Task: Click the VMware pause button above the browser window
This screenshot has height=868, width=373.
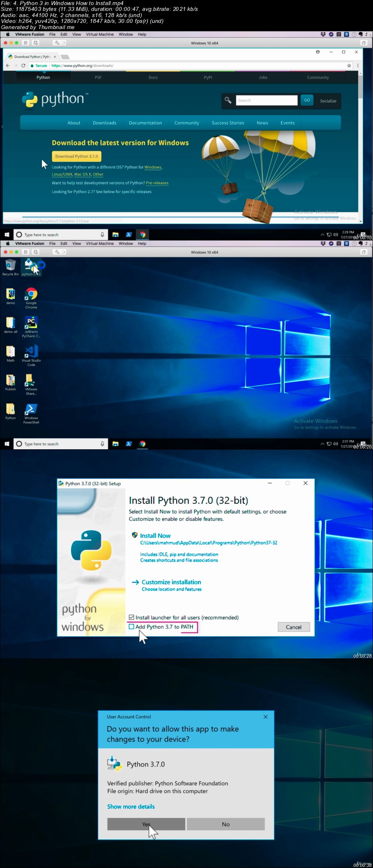Action: click(x=25, y=43)
